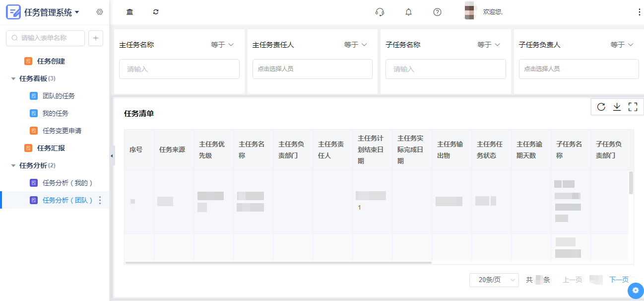Open the top-right three-dot more menu
The width and height of the screenshot is (644, 301).
coord(639,12)
